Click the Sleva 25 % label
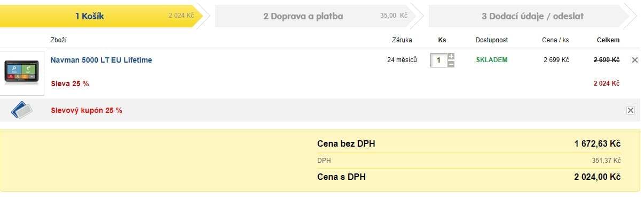This screenshot has width=644, height=197. click(x=70, y=84)
